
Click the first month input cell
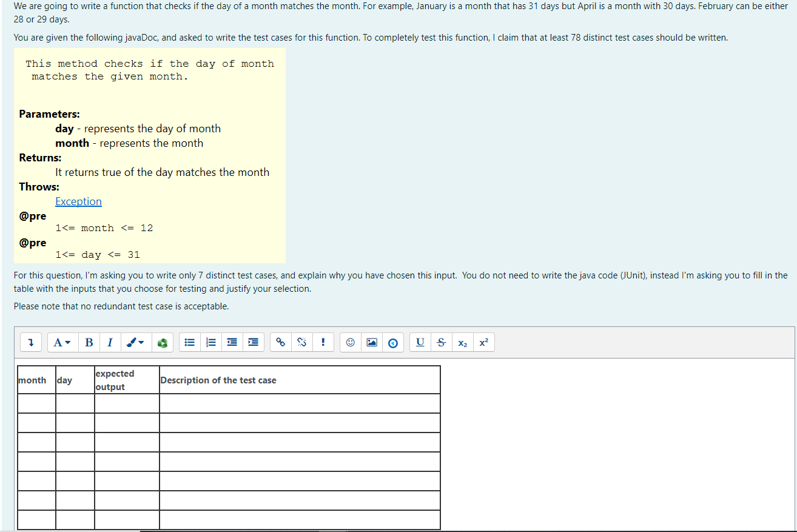point(36,403)
